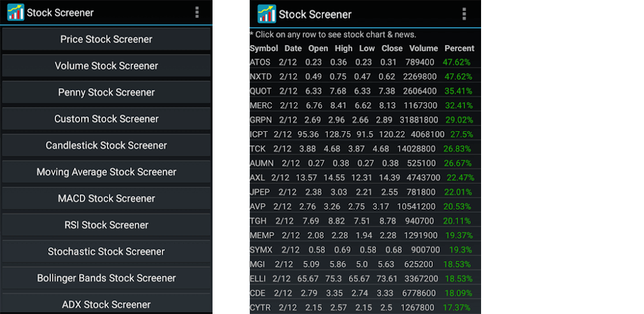Open Stochastic Stock Screener
This screenshot has width=644, height=314.
[106, 251]
